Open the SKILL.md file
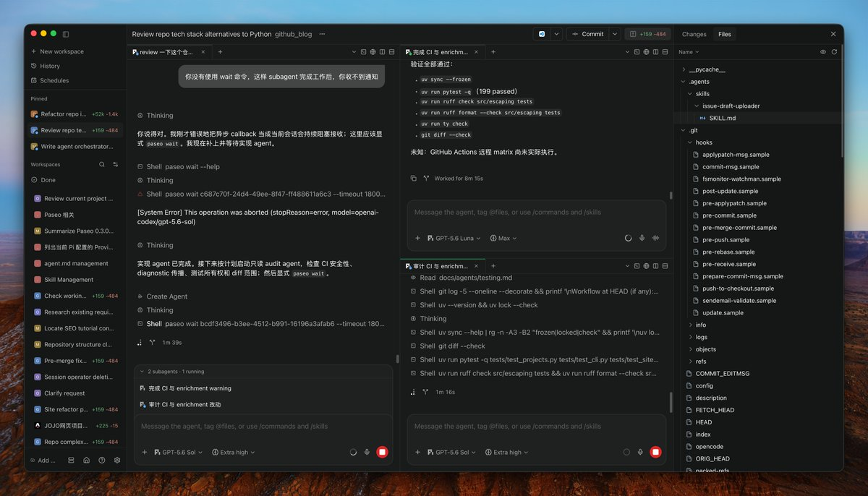Viewport: 868px width, 496px height. [723, 118]
